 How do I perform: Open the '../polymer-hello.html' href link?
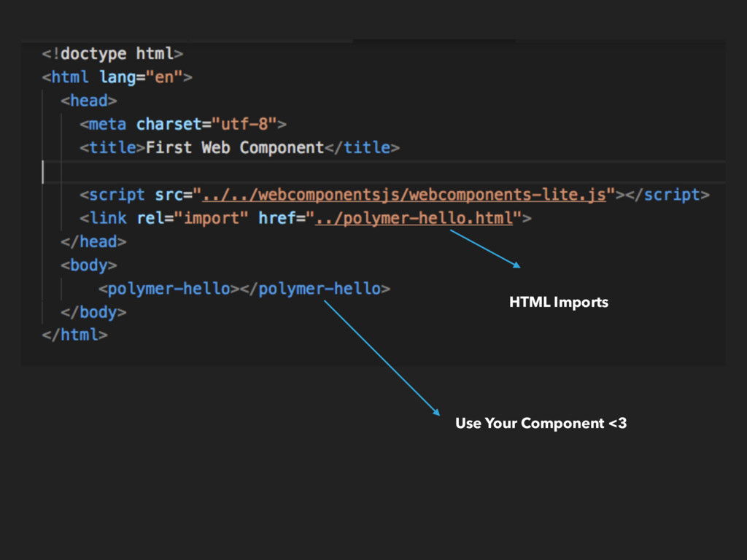click(414, 218)
